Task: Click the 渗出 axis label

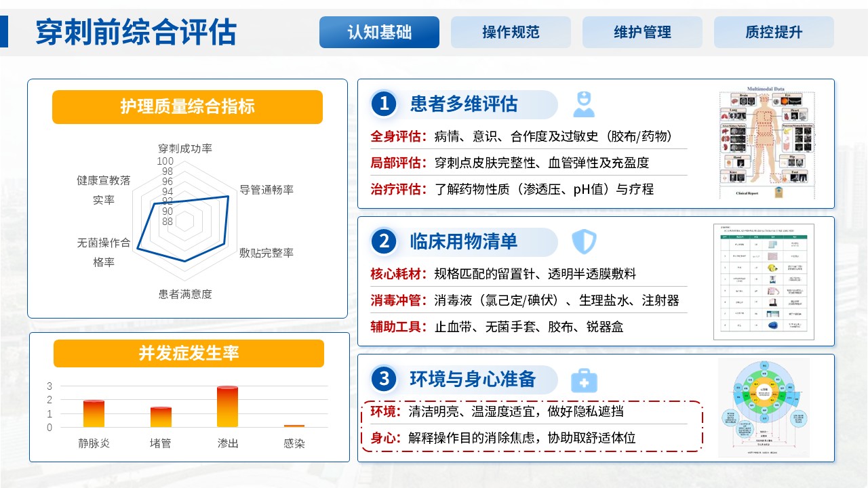Action: (x=227, y=443)
